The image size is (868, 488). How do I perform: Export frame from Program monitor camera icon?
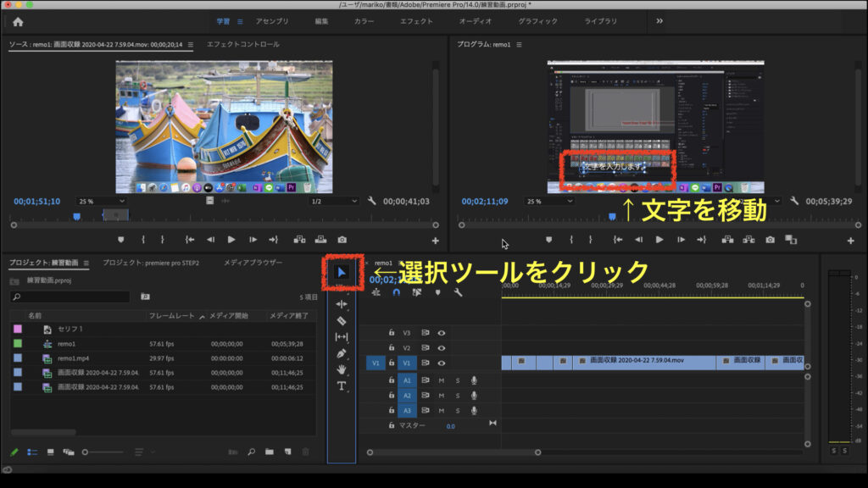770,240
